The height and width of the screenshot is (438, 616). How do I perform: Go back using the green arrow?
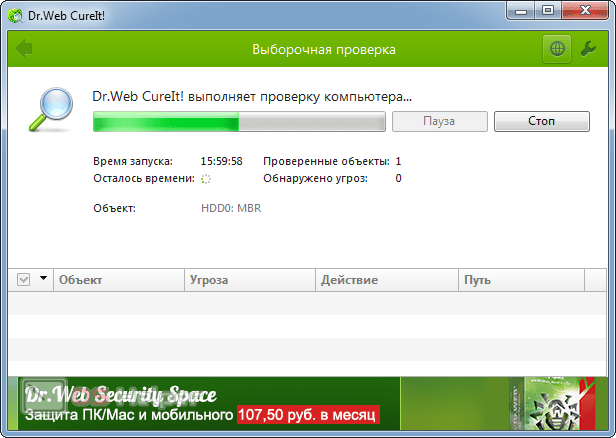[x=24, y=49]
